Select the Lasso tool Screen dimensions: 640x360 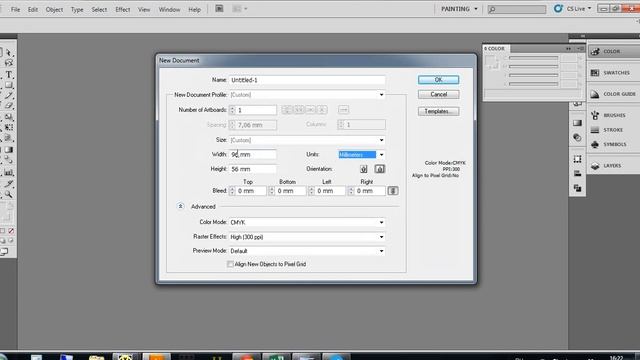coord(9,63)
